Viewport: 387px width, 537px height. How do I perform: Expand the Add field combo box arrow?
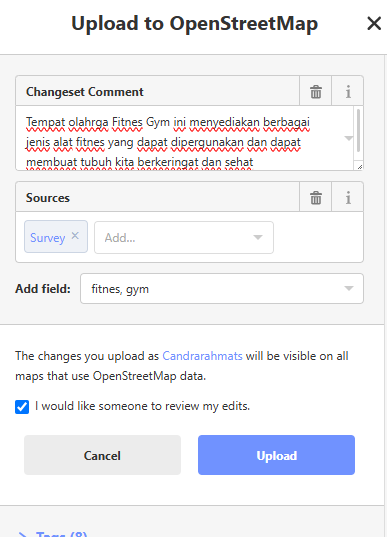tap(349, 288)
